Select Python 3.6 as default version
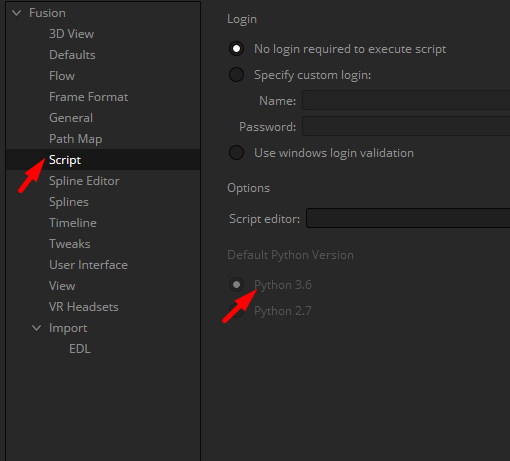 click(236, 285)
